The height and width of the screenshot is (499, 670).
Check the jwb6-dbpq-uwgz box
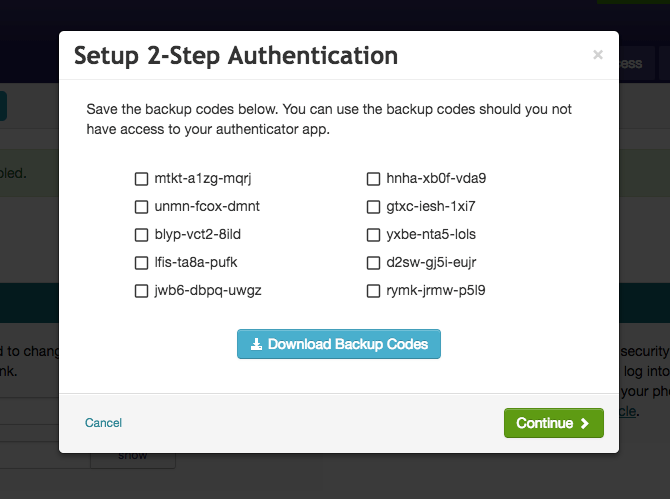coord(141,291)
